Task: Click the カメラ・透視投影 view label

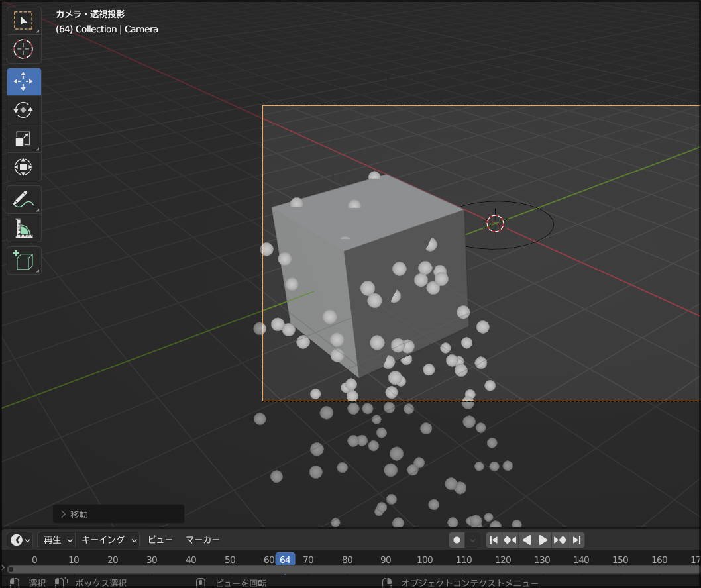Action: click(x=90, y=15)
